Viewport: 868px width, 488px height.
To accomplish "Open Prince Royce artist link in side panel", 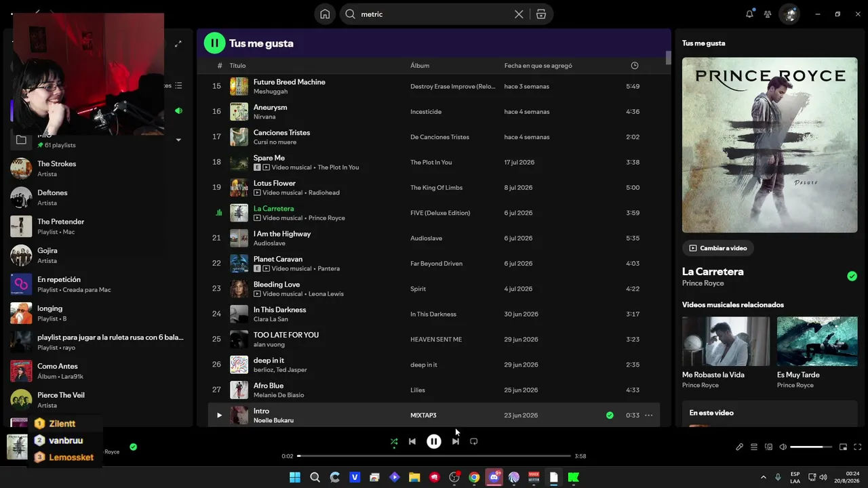I will pyautogui.click(x=703, y=283).
